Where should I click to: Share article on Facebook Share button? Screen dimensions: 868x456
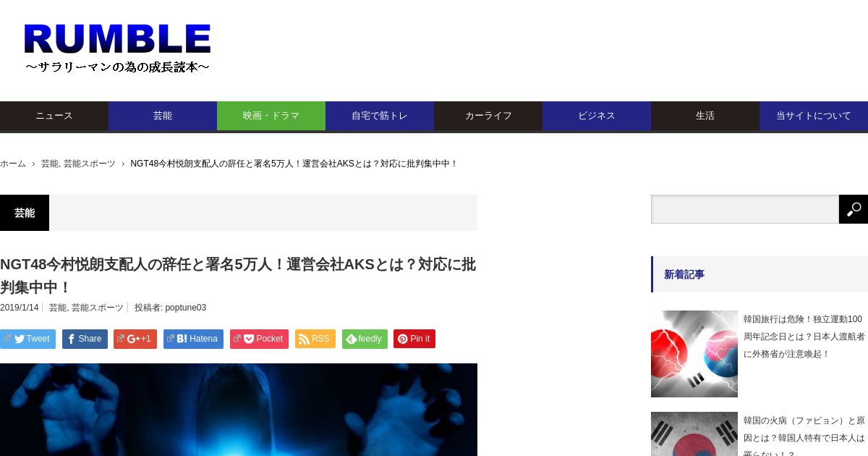tap(85, 339)
